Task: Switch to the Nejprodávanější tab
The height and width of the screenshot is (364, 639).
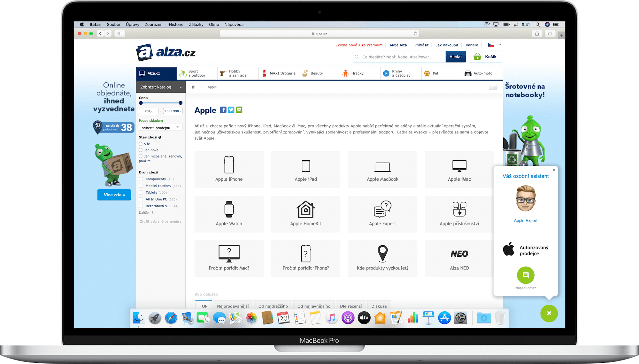Action: 233,306
